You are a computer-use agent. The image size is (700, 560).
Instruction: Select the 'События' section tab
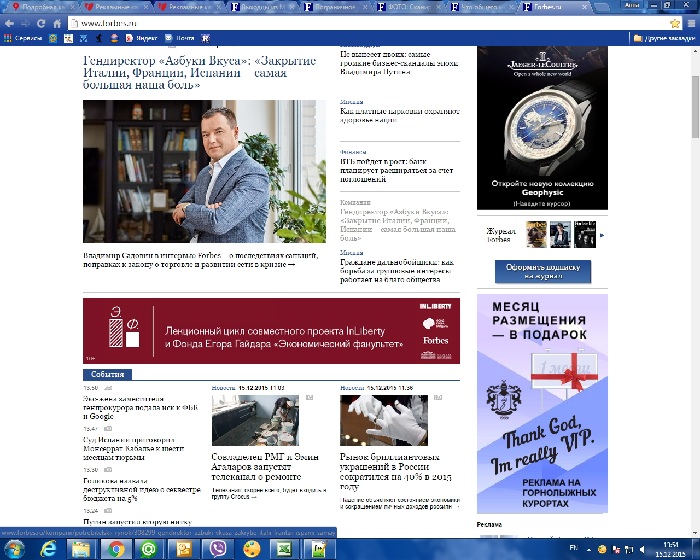coord(105,374)
